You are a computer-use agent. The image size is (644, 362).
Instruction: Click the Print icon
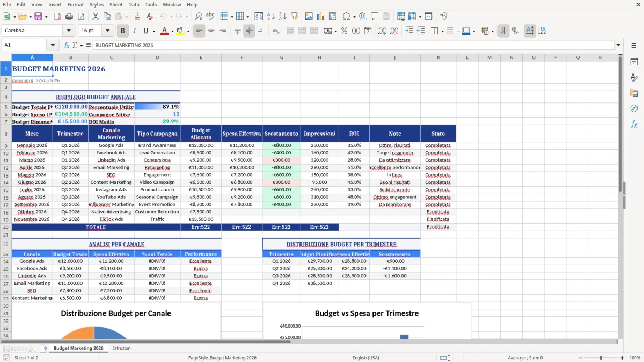click(69, 17)
